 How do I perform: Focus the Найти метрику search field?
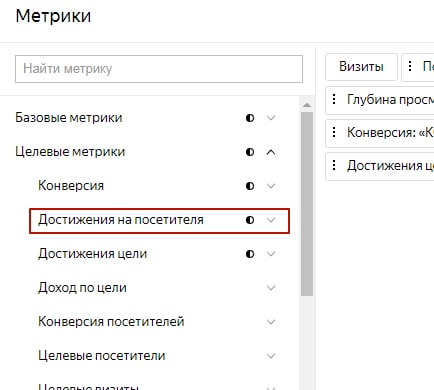click(159, 69)
